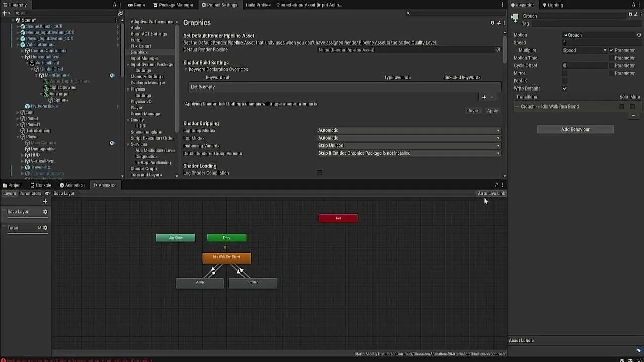The width and height of the screenshot is (644, 362).
Task: Switch to the Package Manager tab
Action: coord(173,5)
